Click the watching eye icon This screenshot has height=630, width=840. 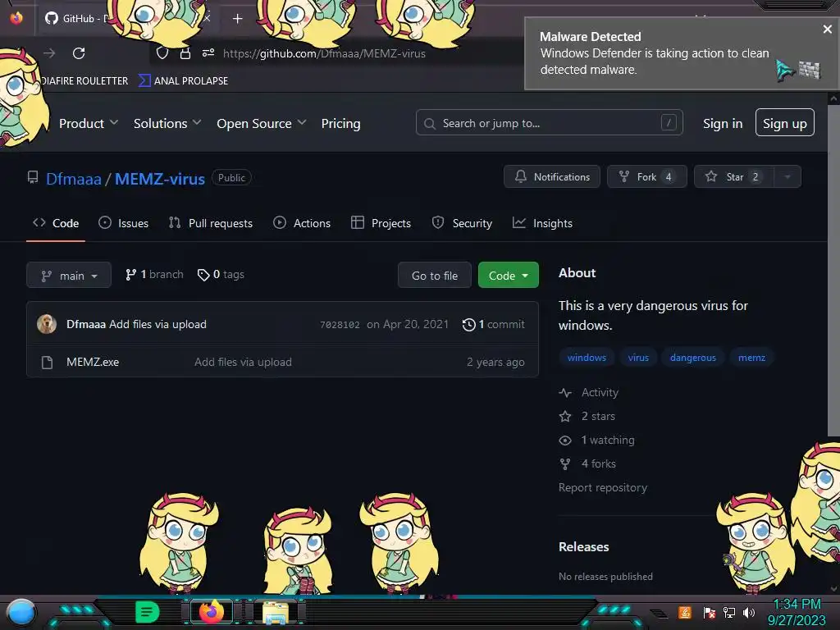[x=565, y=441]
